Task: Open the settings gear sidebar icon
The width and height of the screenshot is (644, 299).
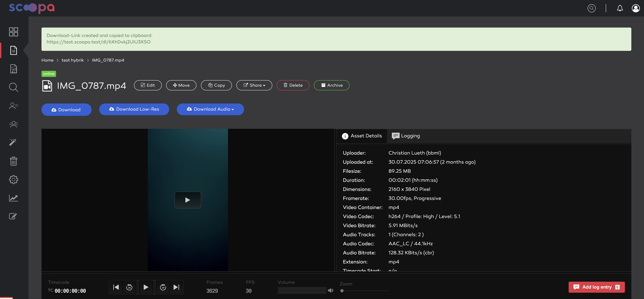Action: click(x=13, y=180)
